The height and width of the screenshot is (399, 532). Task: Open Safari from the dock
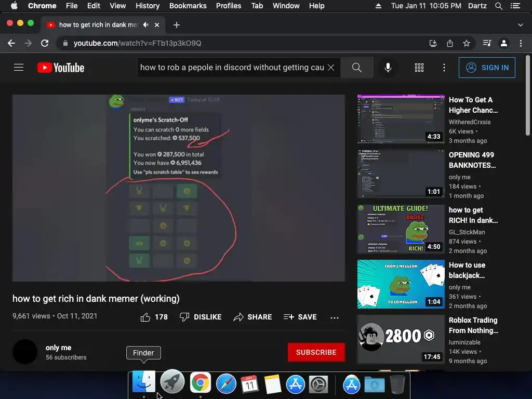[226, 384]
